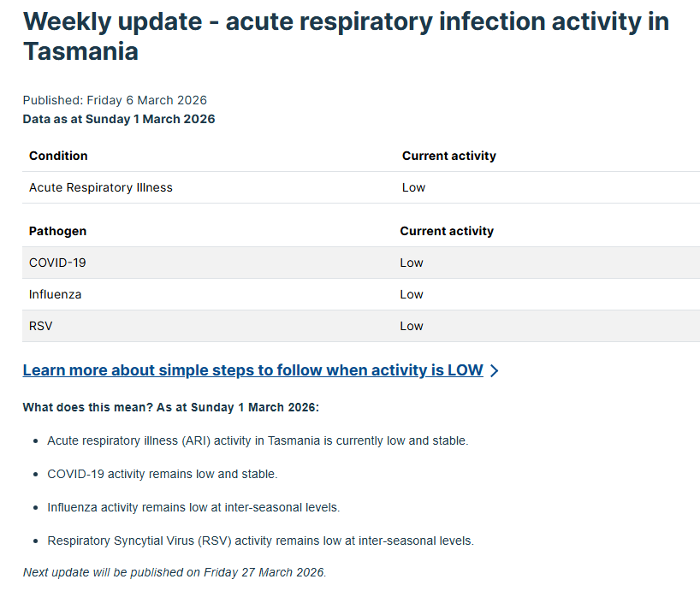700x591 pixels.
Task: Click the What does this mean heading
Action: [x=170, y=407]
